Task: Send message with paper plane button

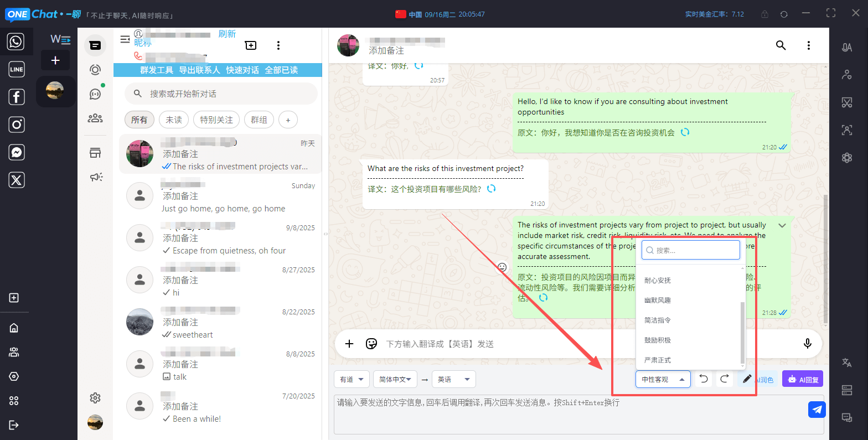Action: [817, 410]
